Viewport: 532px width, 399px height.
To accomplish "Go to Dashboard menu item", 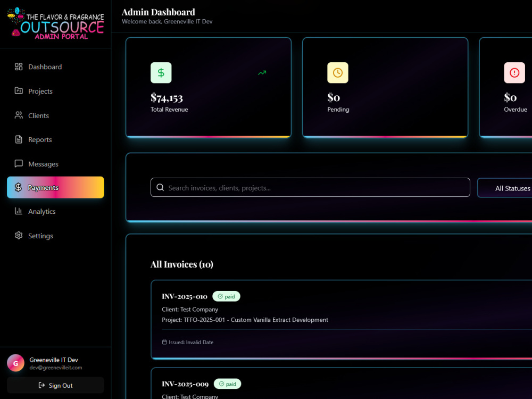I will (x=55, y=67).
